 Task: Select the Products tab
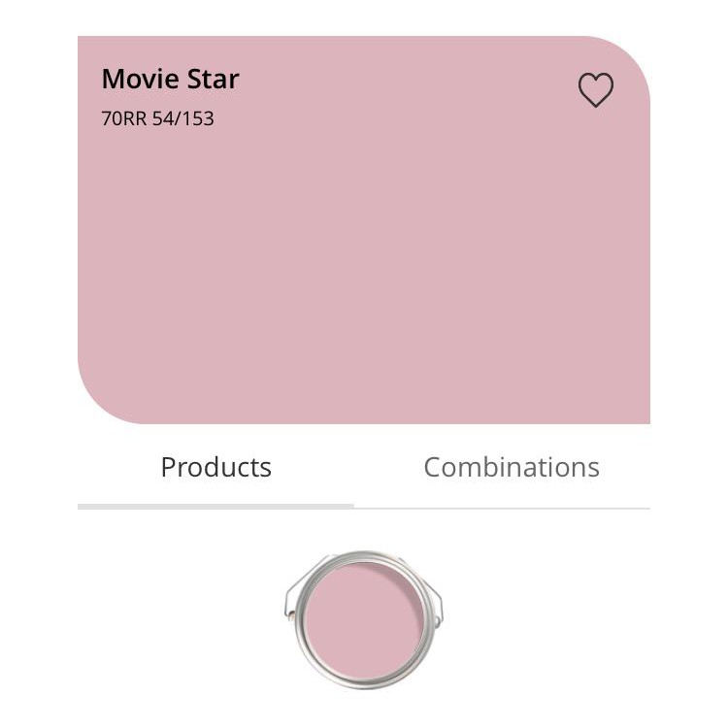215,468
